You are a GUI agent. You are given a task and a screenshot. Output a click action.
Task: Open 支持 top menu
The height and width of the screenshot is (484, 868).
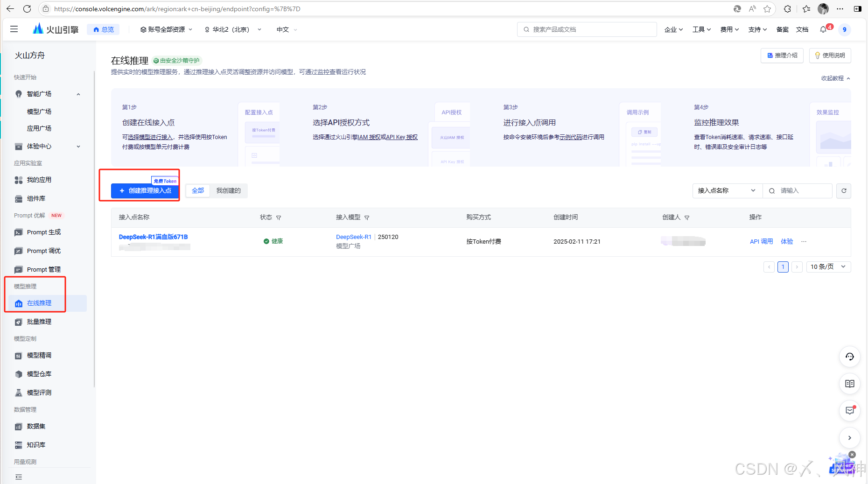(757, 29)
